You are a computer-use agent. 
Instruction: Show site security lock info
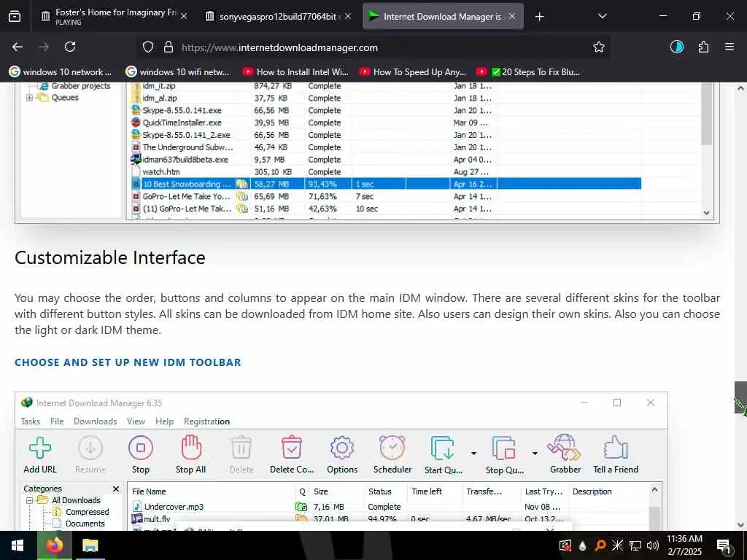[169, 47]
